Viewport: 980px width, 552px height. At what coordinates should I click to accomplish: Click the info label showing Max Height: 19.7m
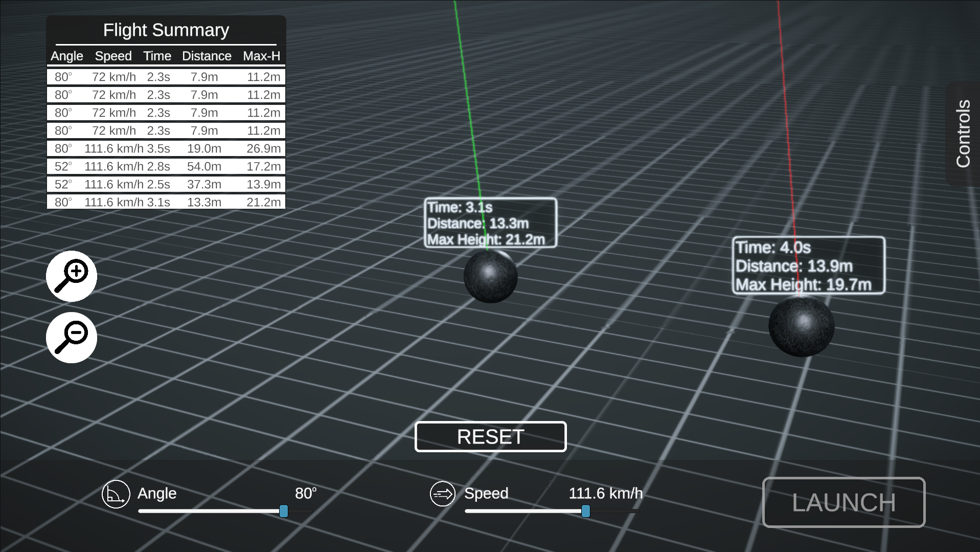[809, 266]
